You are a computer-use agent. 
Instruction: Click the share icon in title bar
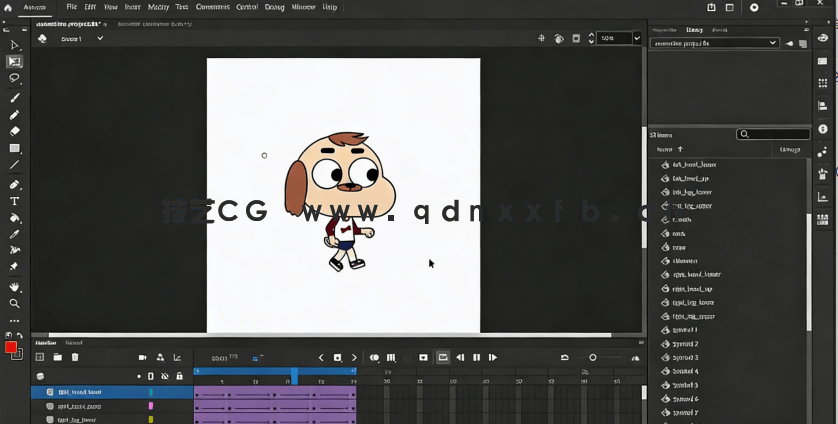pyautogui.click(x=711, y=7)
